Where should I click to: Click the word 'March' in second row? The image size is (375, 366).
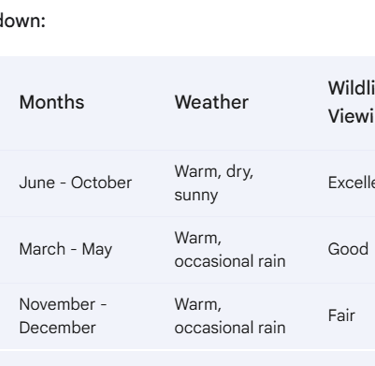point(42,249)
